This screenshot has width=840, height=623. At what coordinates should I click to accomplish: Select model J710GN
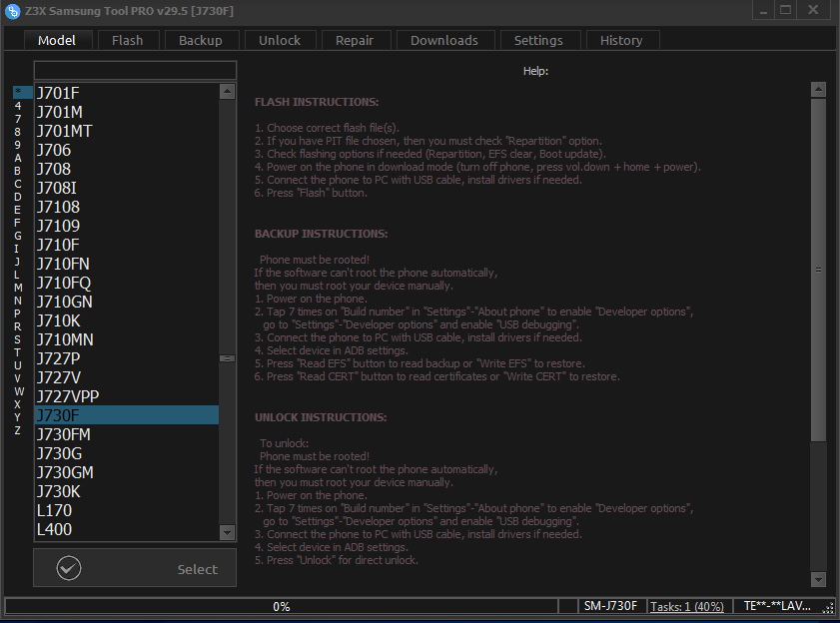point(127,302)
